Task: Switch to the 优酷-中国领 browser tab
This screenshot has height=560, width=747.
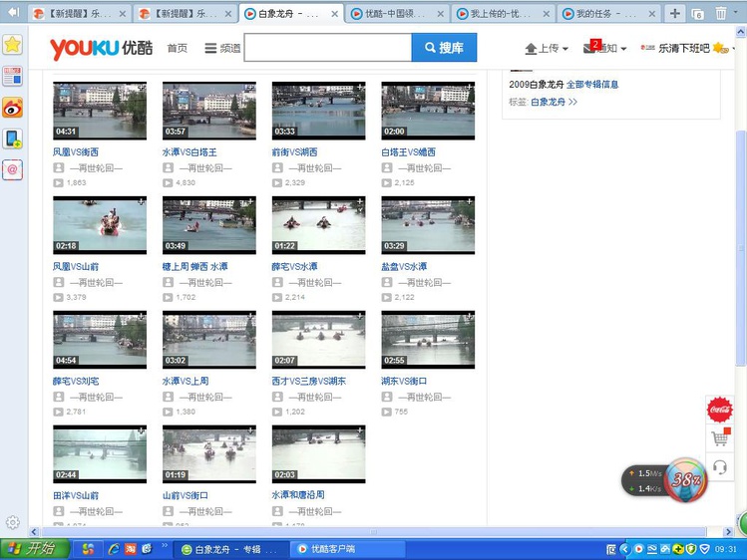Action: click(x=395, y=13)
